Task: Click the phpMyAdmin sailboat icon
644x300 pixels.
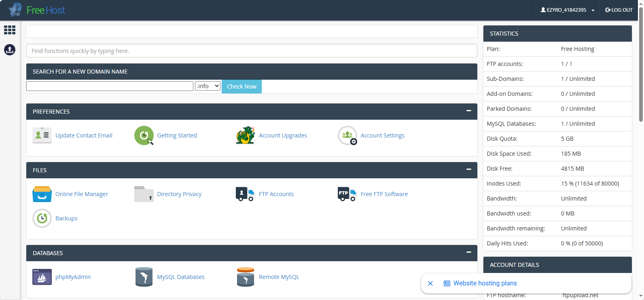Action: click(42, 277)
